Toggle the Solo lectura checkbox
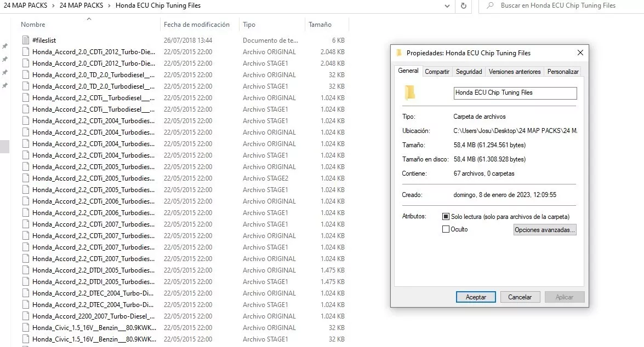Viewport: 644px width, 347px height. [x=446, y=217]
